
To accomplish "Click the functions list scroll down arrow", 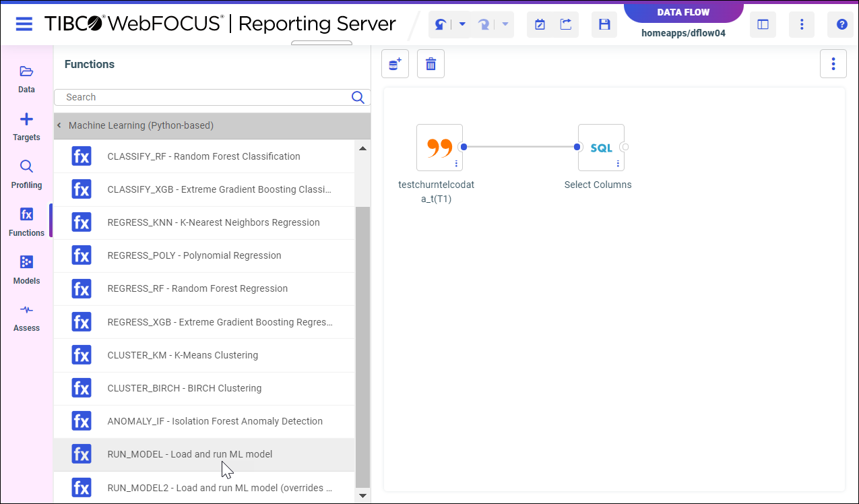I will click(x=362, y=495).
